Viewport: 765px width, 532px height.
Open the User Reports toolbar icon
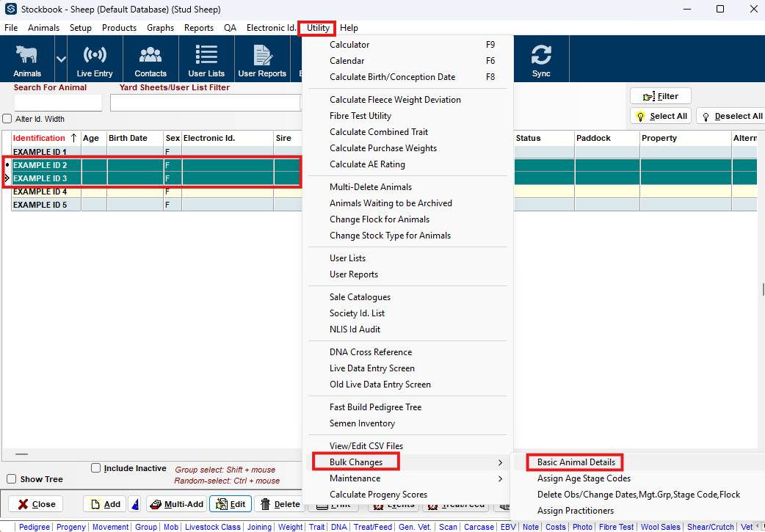262,60
